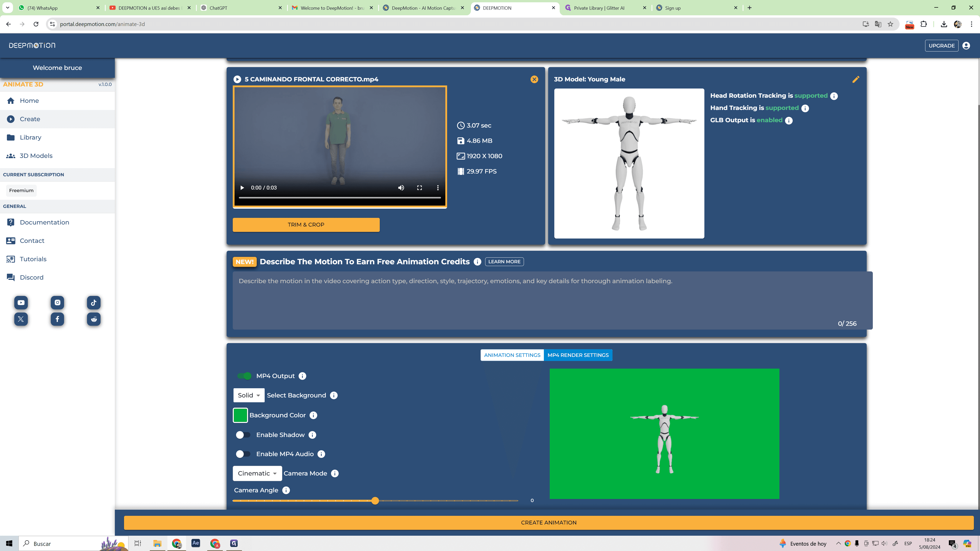The height and width of the screenshot is (551, 980).
Task: Toggle MP4 Output switch off
Action: (x=244, y=376)
